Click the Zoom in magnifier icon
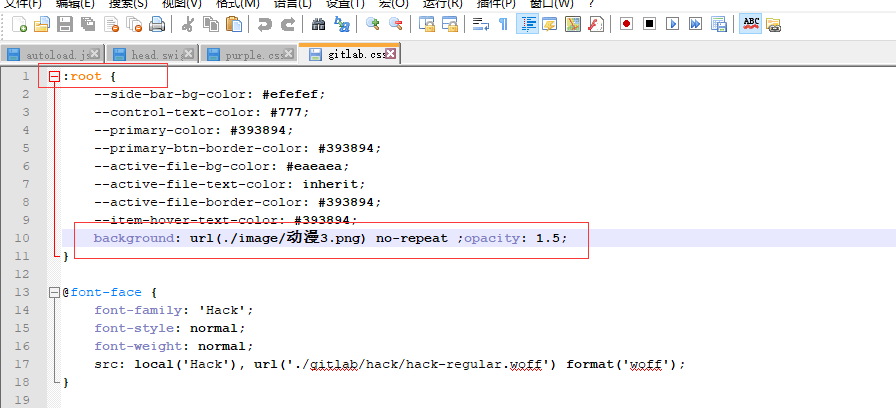896x408 pixels. click(x=372, y=23)
